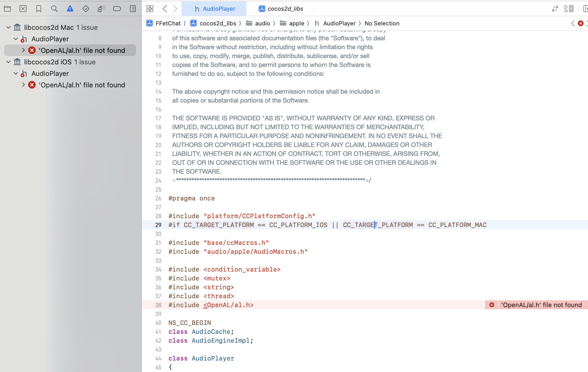Screen dimensions: 588x372
Task: Select the Issue navigator warning icon
Action: click(x=70, y=9)
